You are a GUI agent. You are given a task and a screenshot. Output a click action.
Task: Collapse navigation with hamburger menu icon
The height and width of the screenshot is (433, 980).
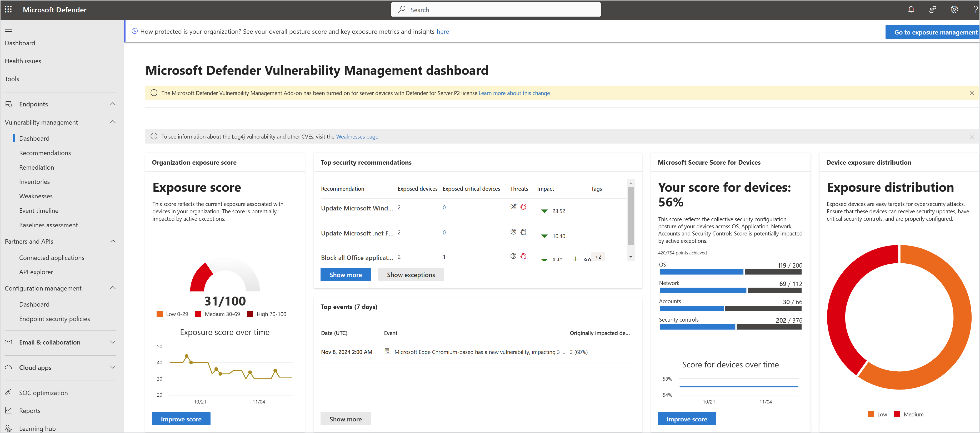click(x=8, y=30)
